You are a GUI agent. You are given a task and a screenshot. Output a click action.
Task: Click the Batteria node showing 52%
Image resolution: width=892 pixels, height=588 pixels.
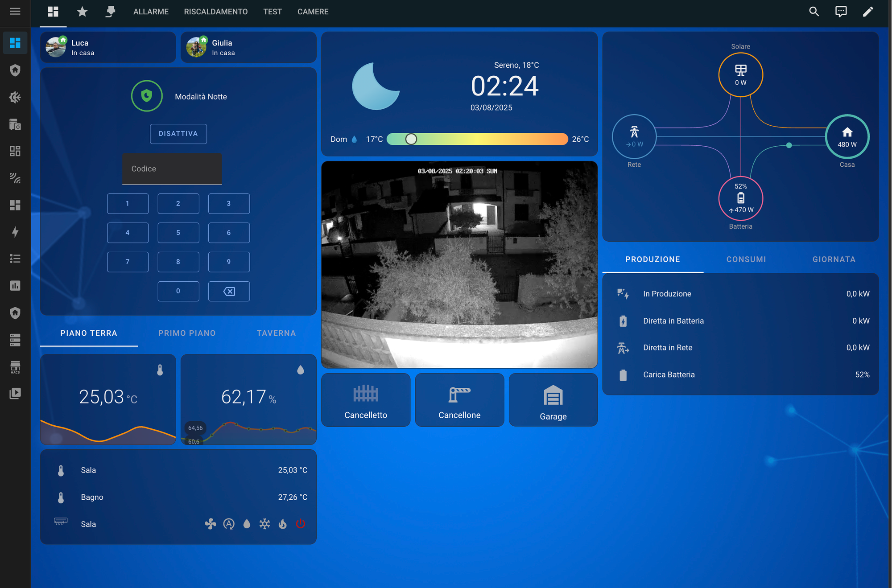[740, 198]
